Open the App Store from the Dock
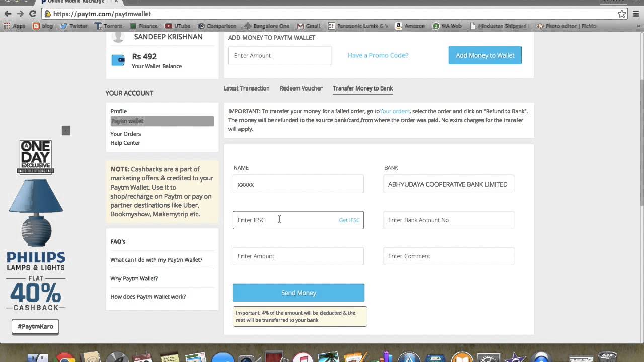Image resolution: width=644 pixels, height=362 pixels. [409, 357]
